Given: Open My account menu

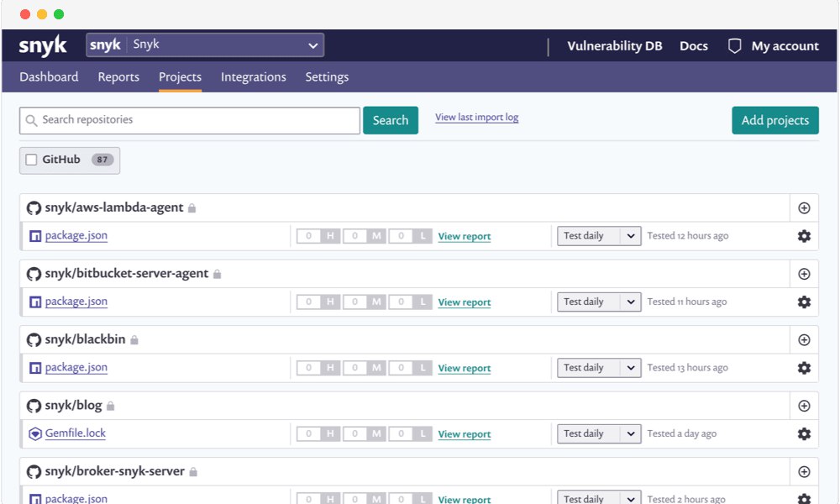Looking at the screenshot, I should coord(785,46).
